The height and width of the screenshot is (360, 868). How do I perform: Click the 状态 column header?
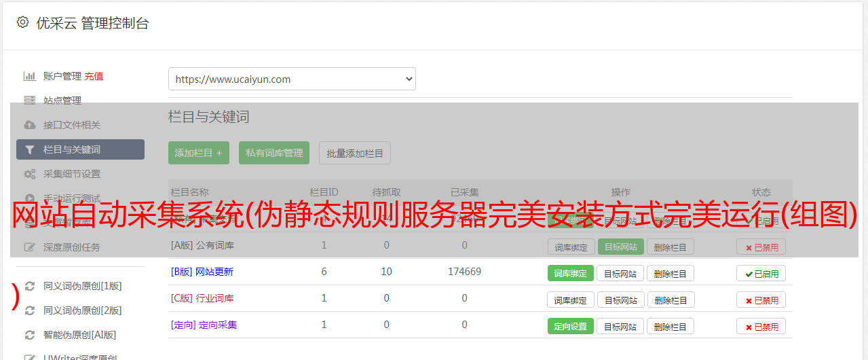[x=761, y=192]
